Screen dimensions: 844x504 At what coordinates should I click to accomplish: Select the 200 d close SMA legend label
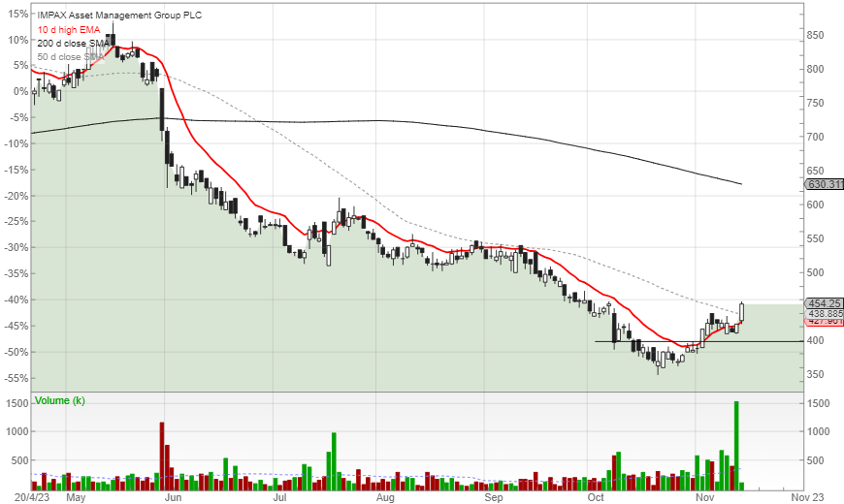(73, 43)
